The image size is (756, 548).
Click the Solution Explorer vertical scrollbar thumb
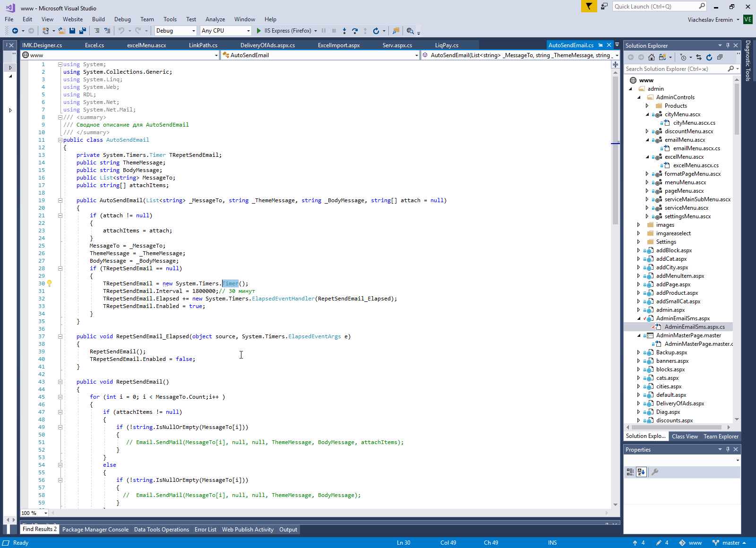(x=737, y=109)
